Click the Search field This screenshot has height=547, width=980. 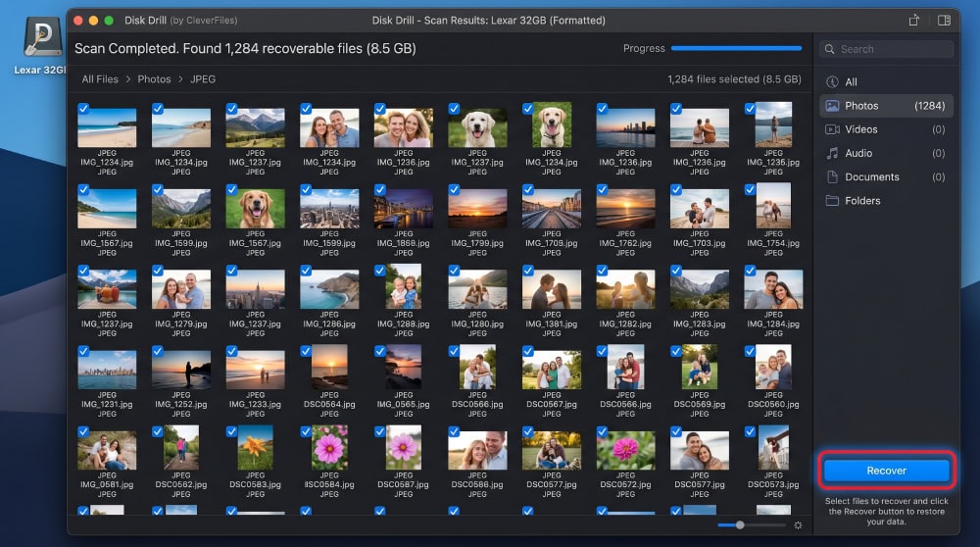(x=887, y=49)
